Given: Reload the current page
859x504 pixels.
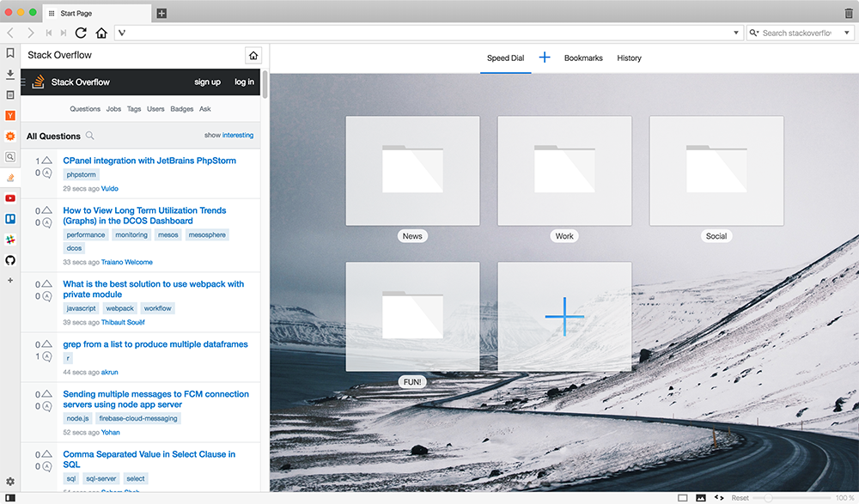Looking at the screenshot, I should pyautogui.click(x=81, y=33).
